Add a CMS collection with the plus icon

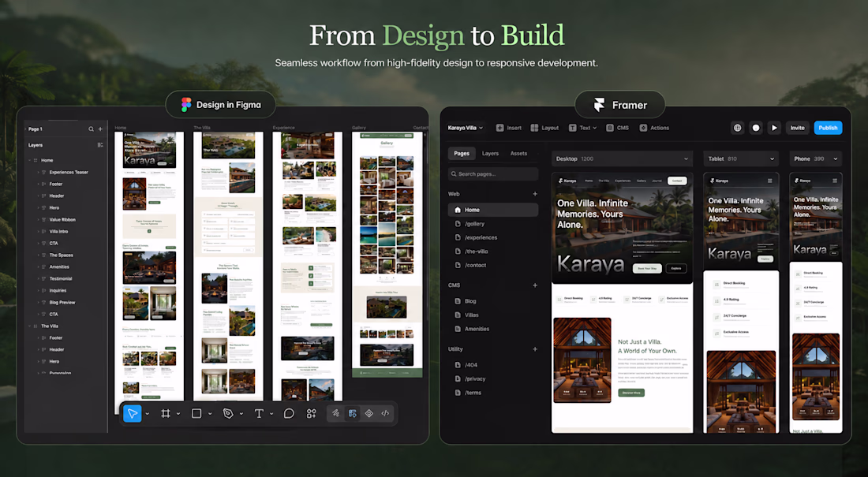[x=535, y=285]
